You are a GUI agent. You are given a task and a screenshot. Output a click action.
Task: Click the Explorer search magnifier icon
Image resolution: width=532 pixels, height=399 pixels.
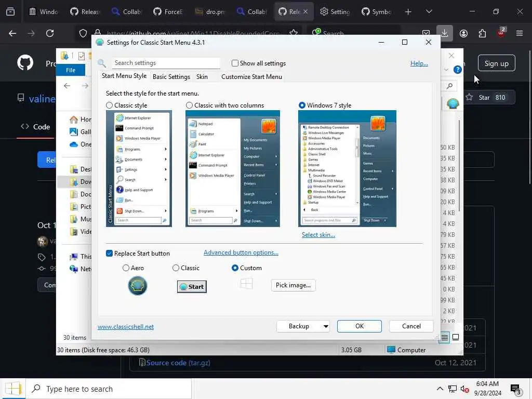[449, 86]
